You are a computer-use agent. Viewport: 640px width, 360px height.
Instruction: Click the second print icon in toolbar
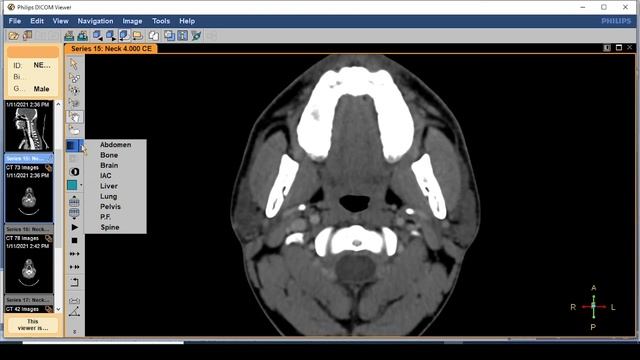[x=83, y=36]
